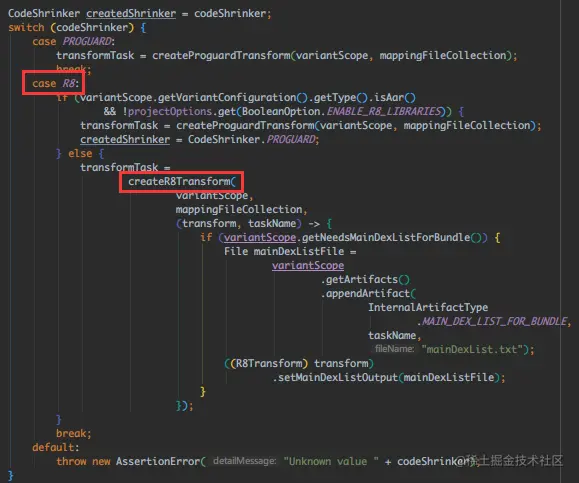Click the 'break;' statement before default

pyautogui.click(x=73, y=434)
